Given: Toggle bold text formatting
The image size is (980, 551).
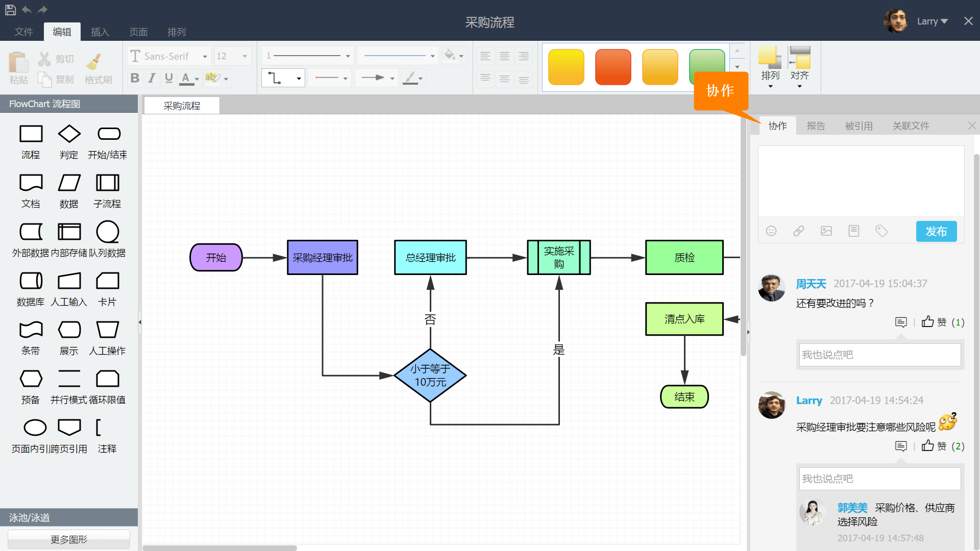Looking at the screenshot, I should click(135, 78).
